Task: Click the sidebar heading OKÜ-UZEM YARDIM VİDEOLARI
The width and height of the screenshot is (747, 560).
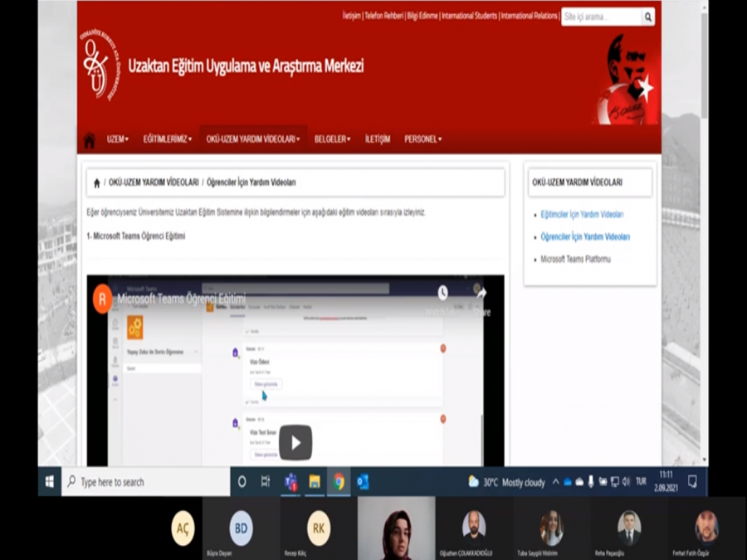Action: point(577,183)
